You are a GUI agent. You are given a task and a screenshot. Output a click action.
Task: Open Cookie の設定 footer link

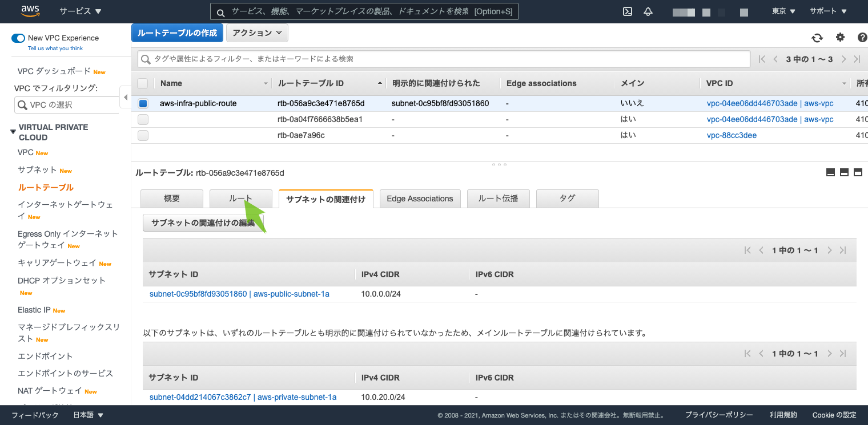(x=834, y=415)
